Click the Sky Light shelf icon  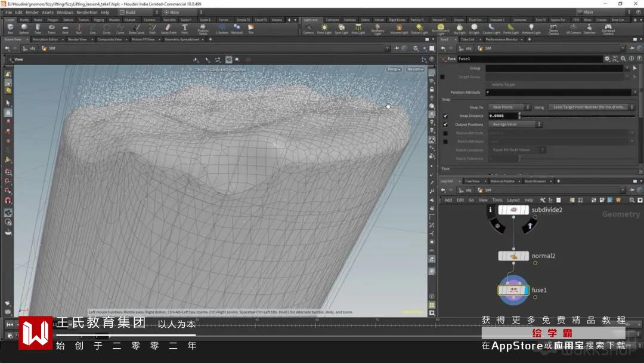coord(459,28)
